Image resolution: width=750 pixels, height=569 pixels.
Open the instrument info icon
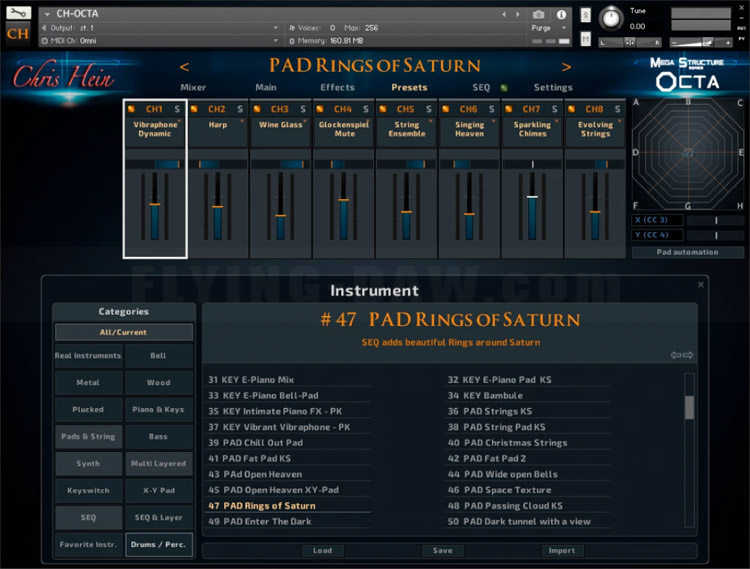point(561,15)
